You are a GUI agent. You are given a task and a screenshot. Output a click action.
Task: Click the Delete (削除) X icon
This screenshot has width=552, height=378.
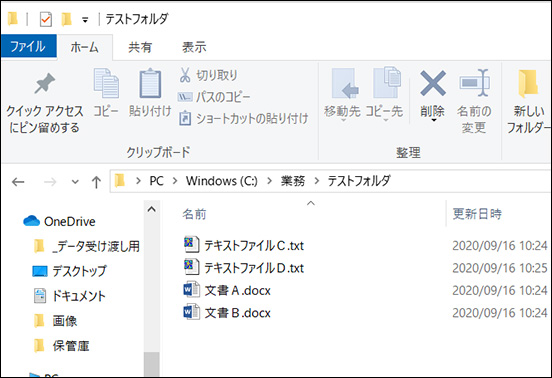[433, 83]
